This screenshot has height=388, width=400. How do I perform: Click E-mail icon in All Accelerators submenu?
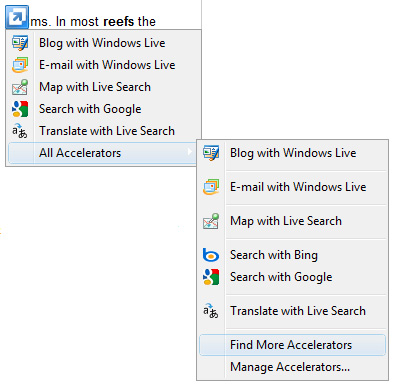pos(211,187)
